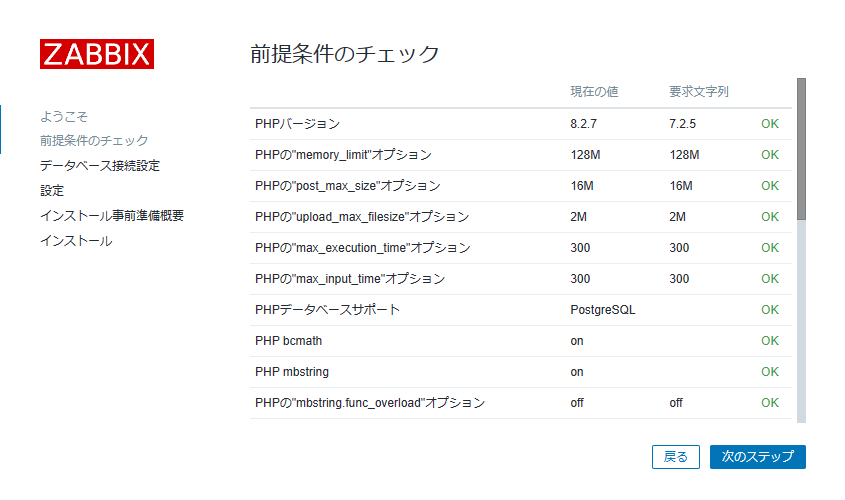Select 前提条件のチェック in sidebar

94,141
